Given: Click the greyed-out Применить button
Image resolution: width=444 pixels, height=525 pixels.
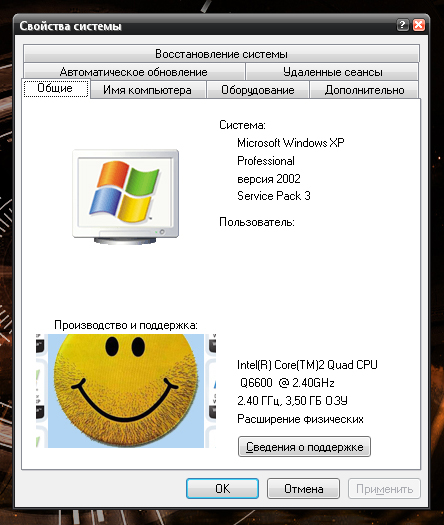Looking at the screenshot, I should 384,489.
